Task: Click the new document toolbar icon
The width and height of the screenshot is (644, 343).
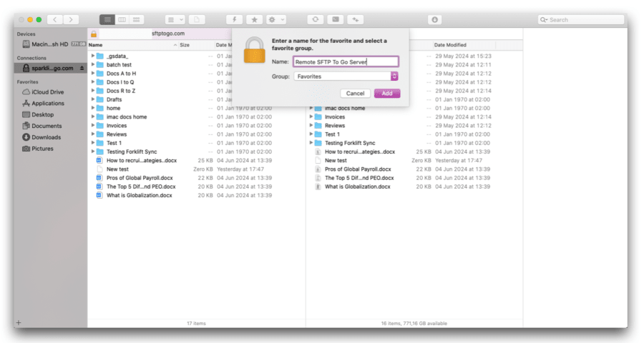Action: point(197,19)
